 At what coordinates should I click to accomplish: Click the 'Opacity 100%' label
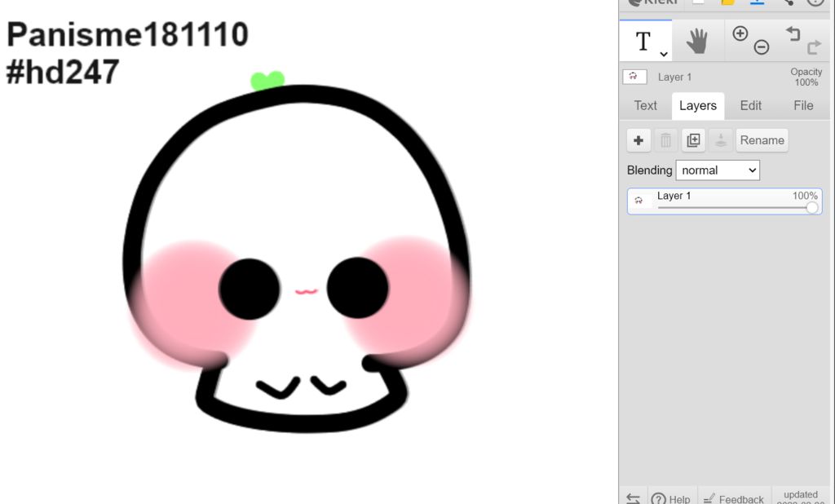(x=806, y=77)
